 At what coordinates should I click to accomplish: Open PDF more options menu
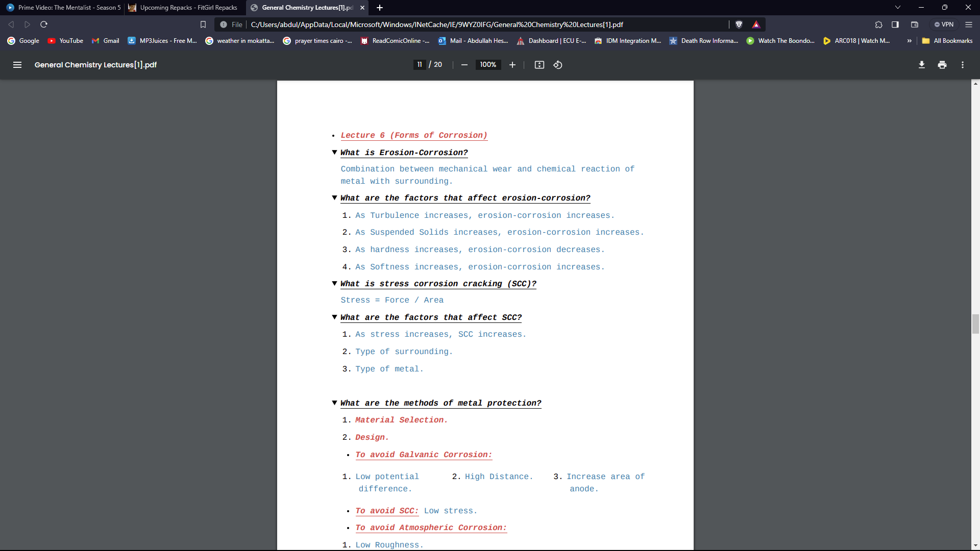pyautogui.click(x=962, y=65)
